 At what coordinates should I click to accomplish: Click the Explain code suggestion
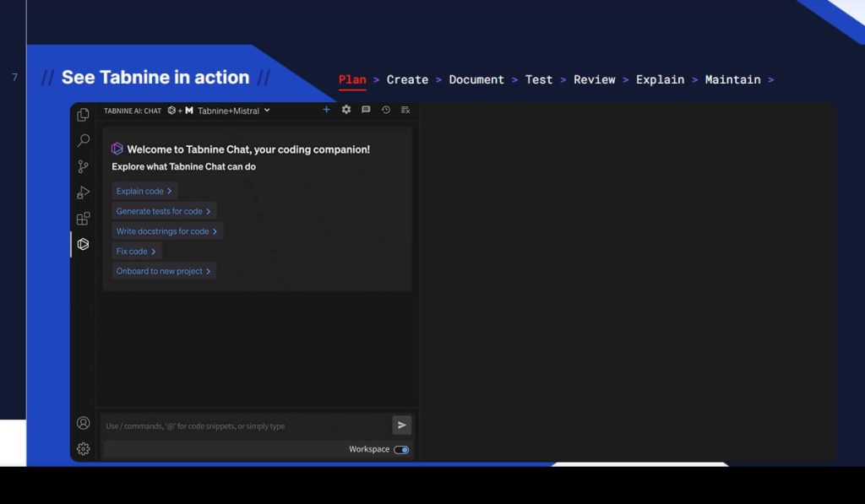coord(144,191)
